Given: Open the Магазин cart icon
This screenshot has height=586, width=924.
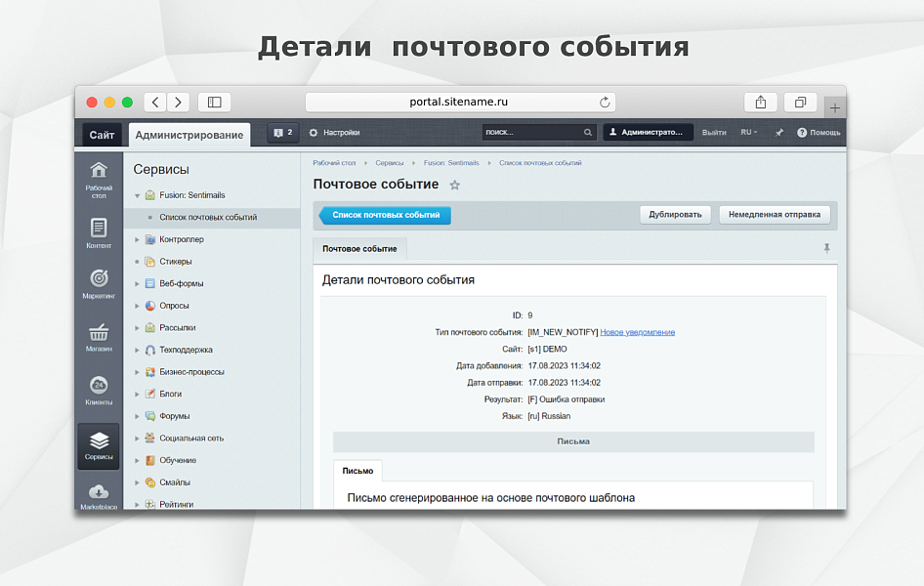Looking at the screenshot, I should pyautogui.click(x=99, y=333).
